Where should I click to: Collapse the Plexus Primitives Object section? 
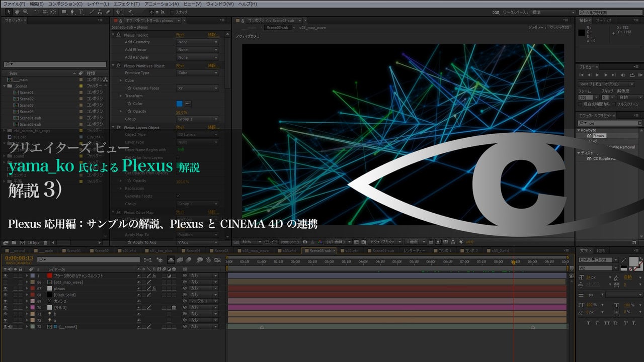coord(113,66)
